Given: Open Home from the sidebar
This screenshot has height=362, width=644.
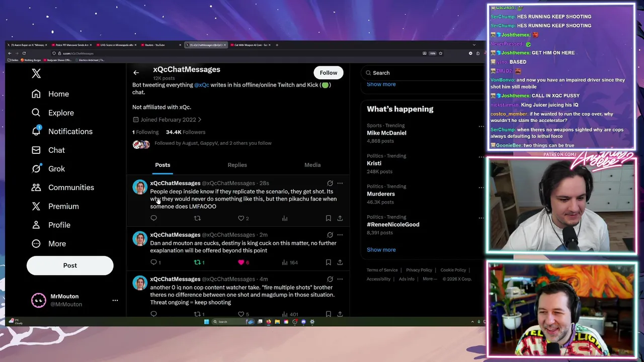Looking at the screenshot, I should point(50,94).
